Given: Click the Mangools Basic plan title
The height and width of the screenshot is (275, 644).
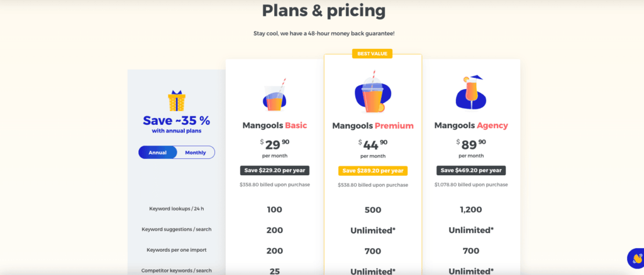Looking at the screenshot, I should [x=275, y=126].
